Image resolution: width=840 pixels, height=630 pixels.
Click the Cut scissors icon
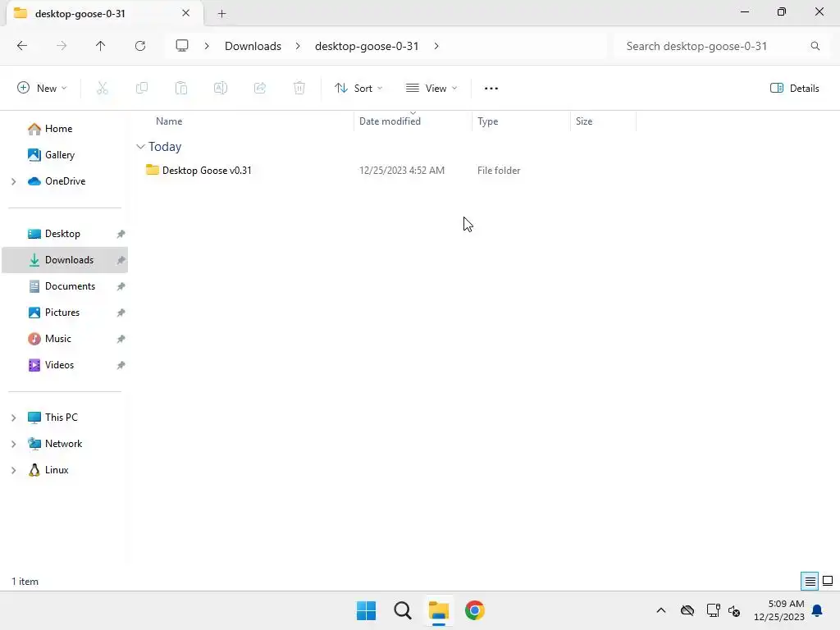103,89
